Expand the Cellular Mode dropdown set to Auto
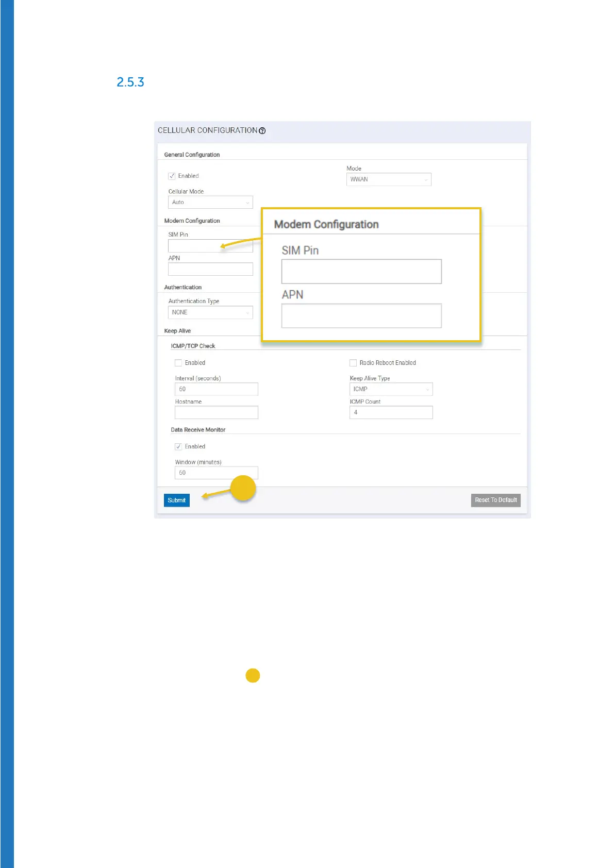Image resolution: width=614 pixels, height=868 pixels. 210,203
